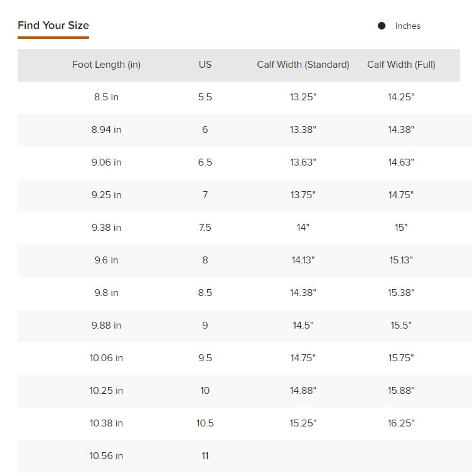Select the 15" full calf width cell
The width and height of the screenshot is (472, 476).
coord(401,228)
